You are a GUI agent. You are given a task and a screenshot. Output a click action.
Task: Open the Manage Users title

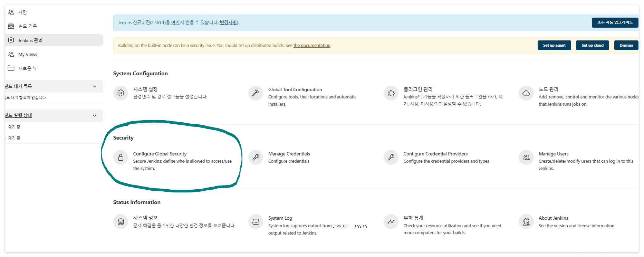[554, 154]
